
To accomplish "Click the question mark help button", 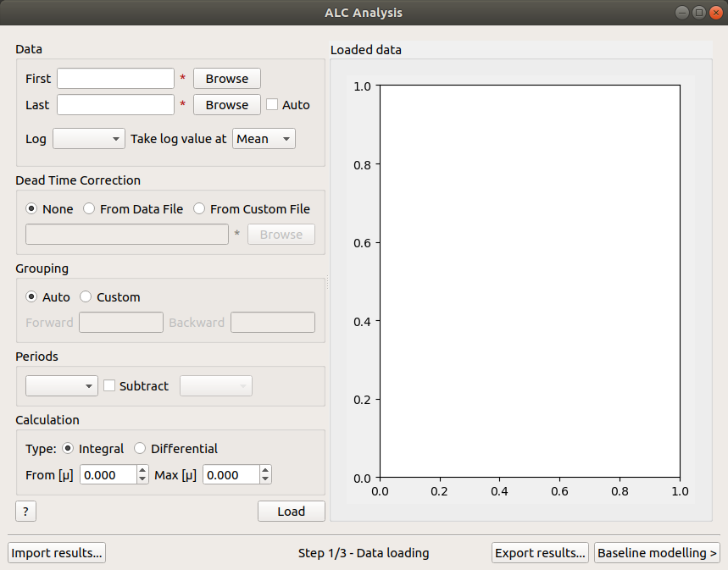I will pos(25,512).
